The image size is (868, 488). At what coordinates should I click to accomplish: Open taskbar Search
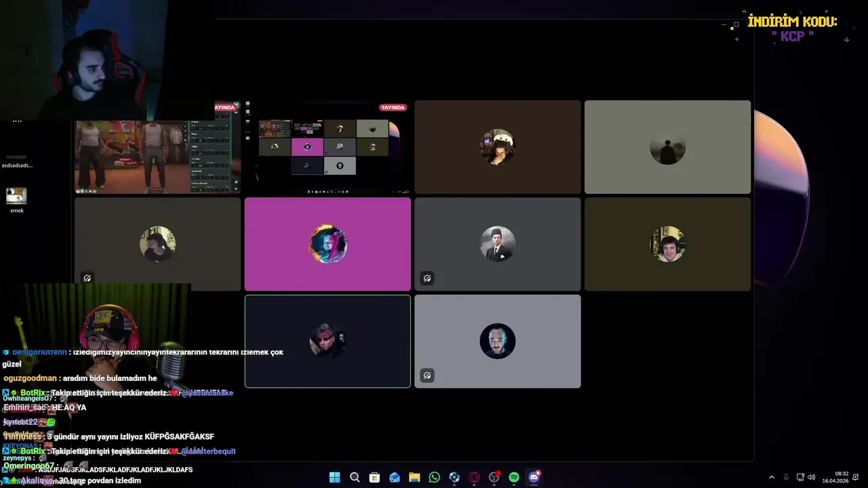pos(355,477)
